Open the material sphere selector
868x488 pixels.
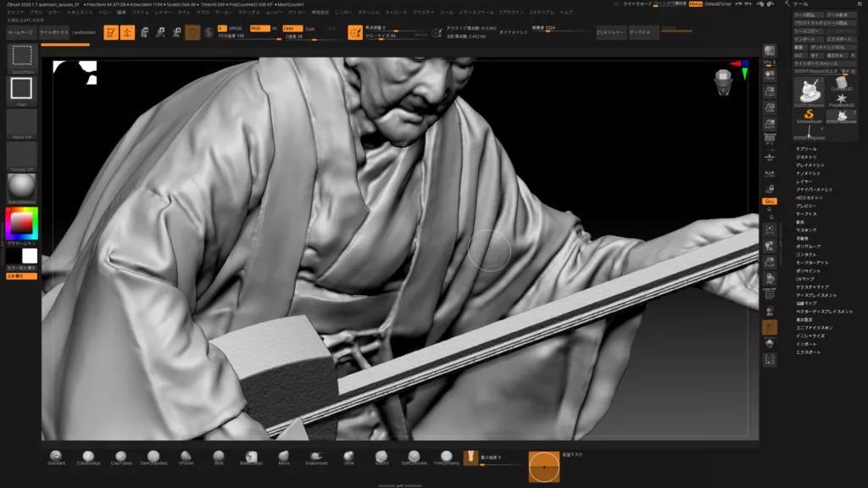click(x=21, y=188)
